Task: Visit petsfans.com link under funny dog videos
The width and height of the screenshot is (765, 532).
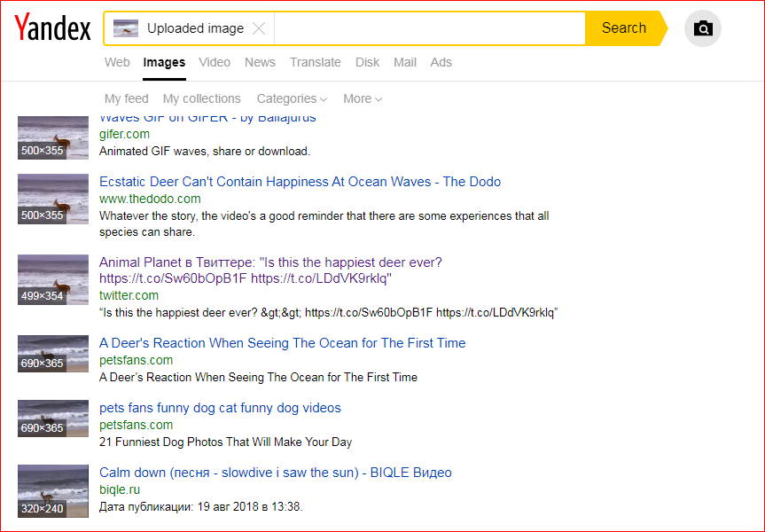Action: pos(137,425)
